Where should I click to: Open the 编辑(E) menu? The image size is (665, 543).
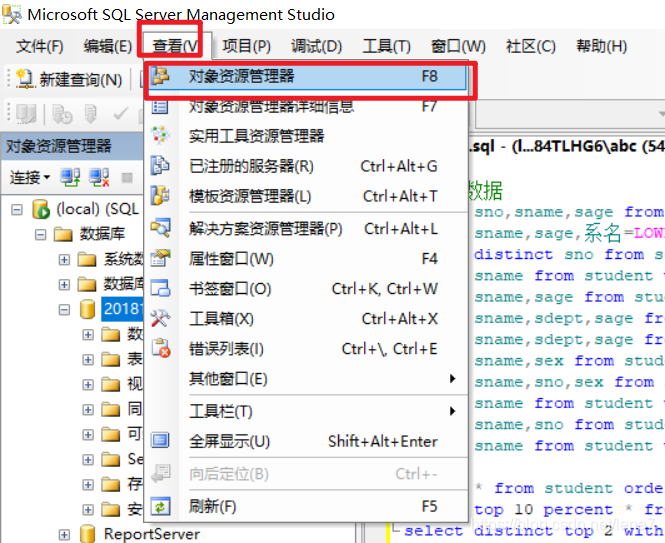click(x=108, y=46)
